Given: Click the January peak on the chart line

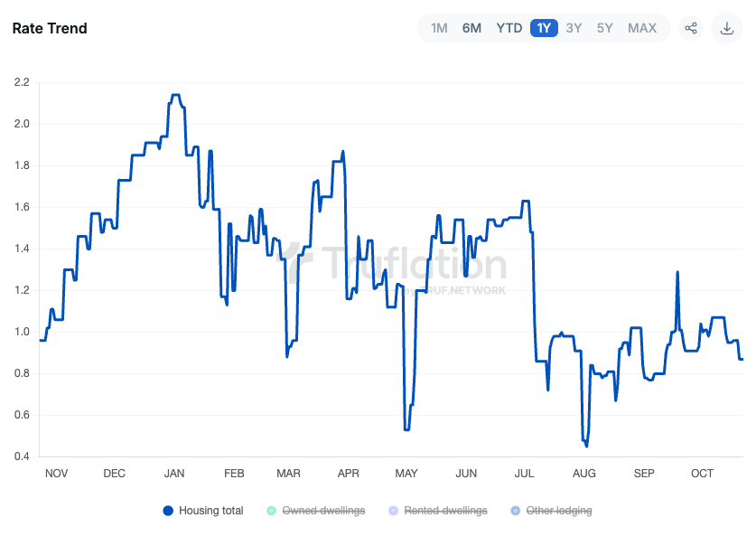Looking at the screenshot, I should pos(174,93).
